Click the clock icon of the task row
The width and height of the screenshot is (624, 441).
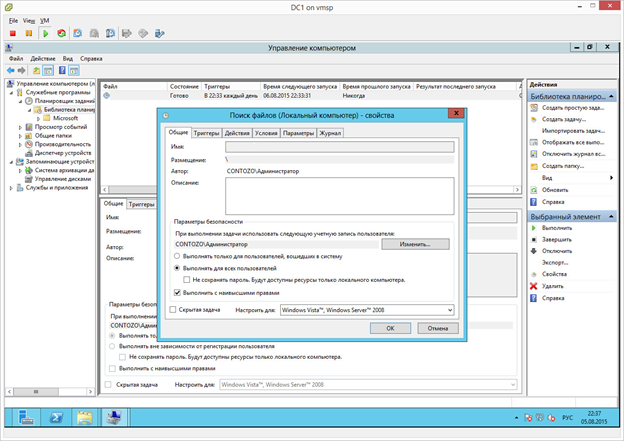[x=107, y=96]
